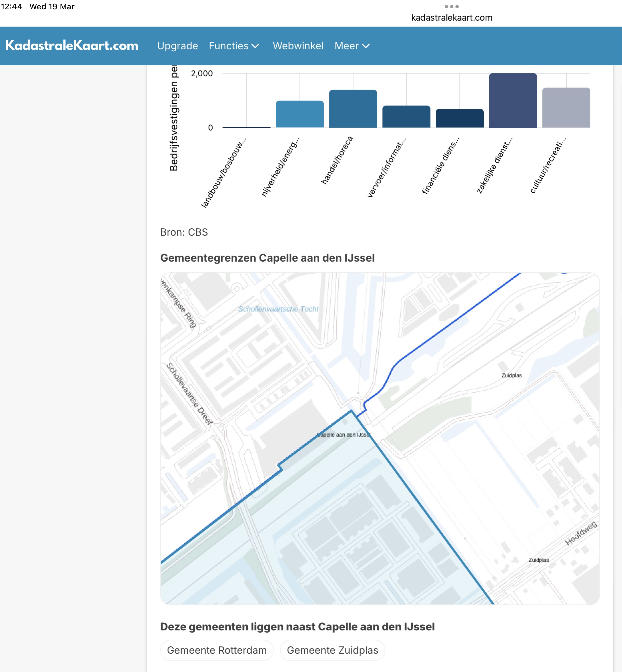Select the tallest zakelijke dienst bar
This screenshot has width=622, height=672.
(513, 101)
